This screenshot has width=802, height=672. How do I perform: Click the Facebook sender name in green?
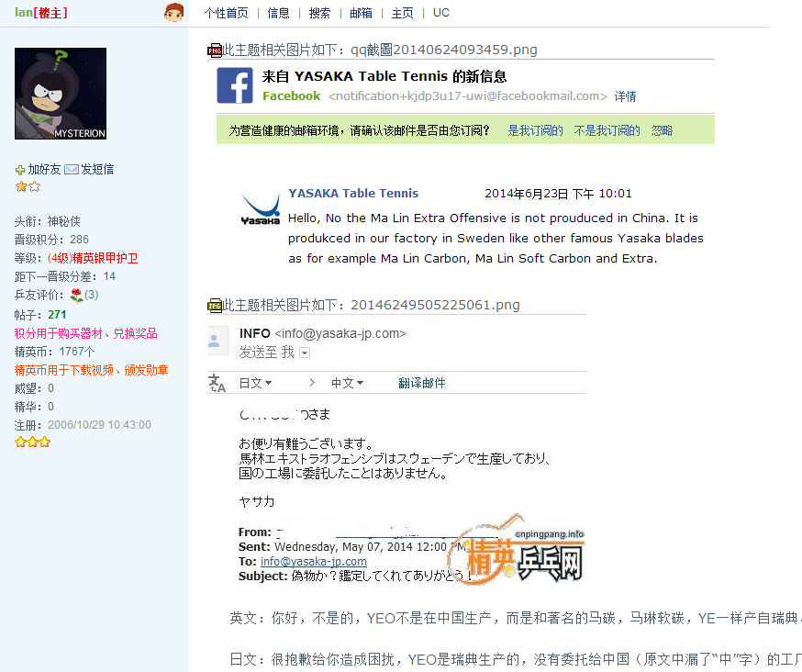coord(292,96)
